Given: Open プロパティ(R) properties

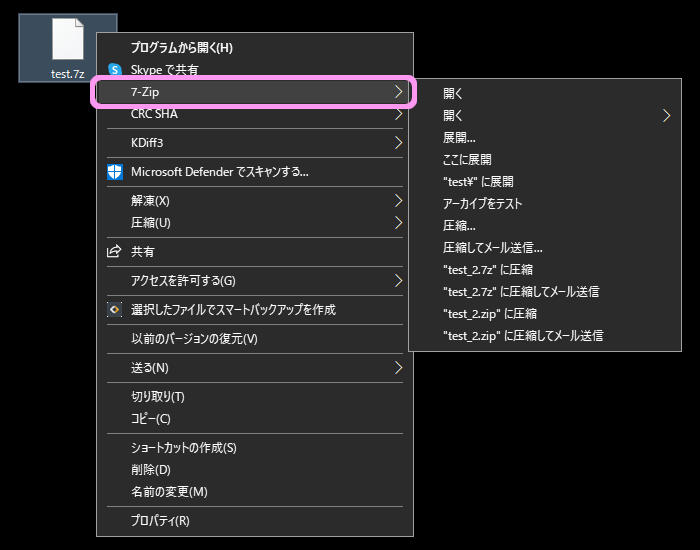Looking at the screenshot, I should point(254,521).
